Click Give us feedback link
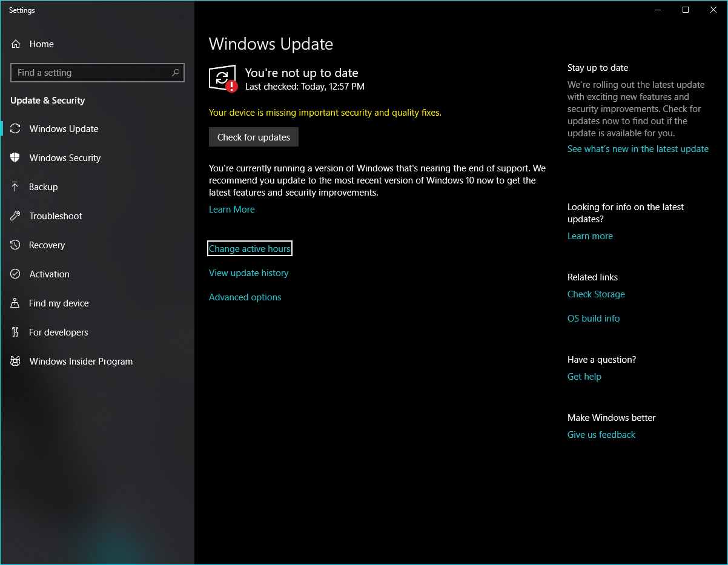This screenshot has height=565, width=728. click(601, 435)
